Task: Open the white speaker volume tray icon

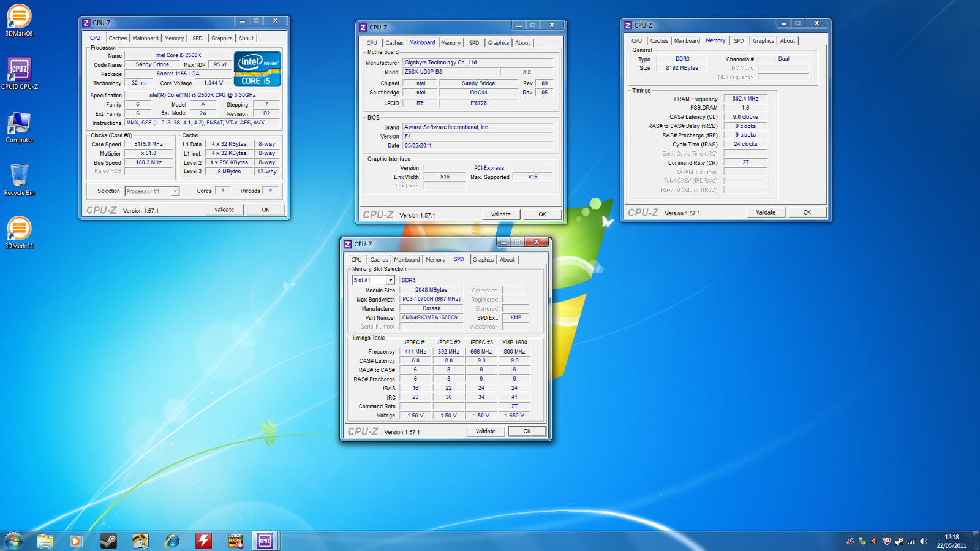Action: 924,541
